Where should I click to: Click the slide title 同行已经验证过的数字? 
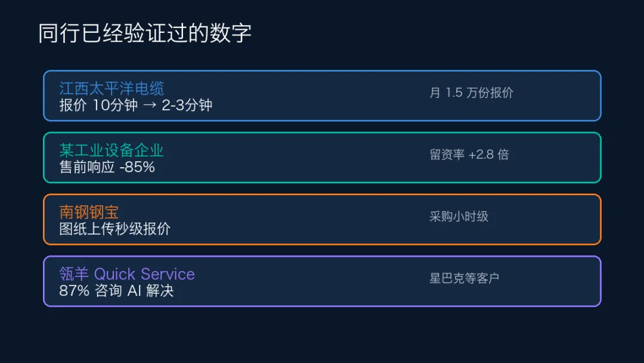pyautogui.click(x=144, y=33)
